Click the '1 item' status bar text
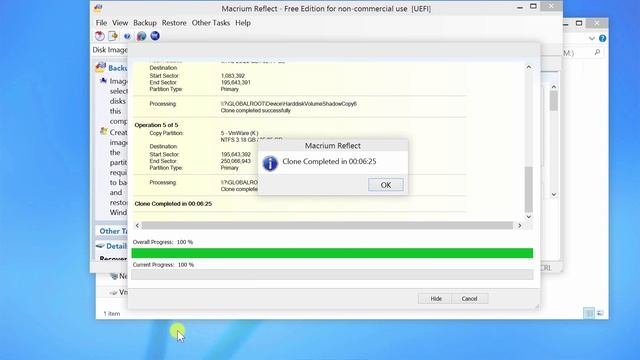Viewport: 640px width, 360px height. 112,313
